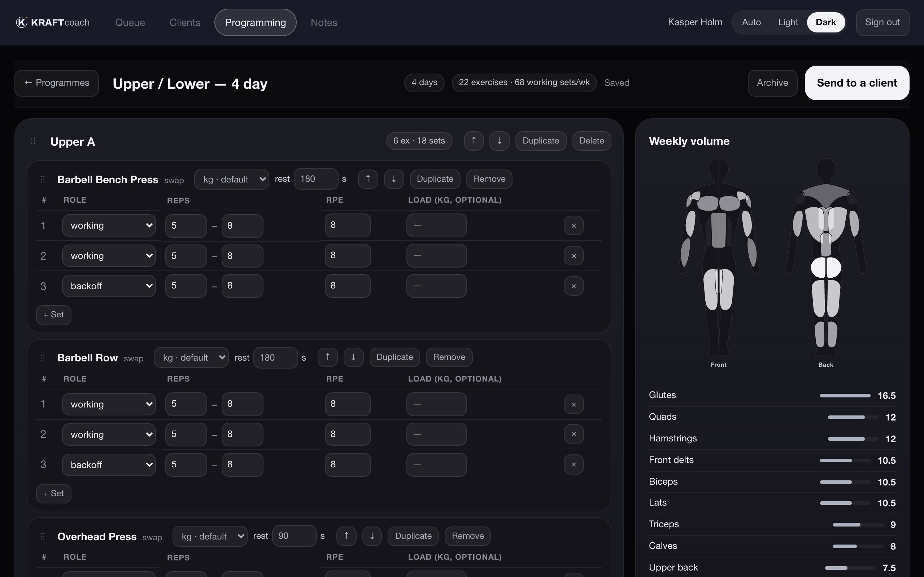
Task: Click the Glutes volume bar
Action: 845,396
